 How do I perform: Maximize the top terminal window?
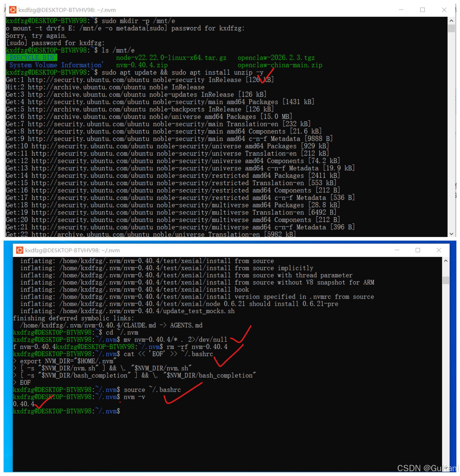click(423, 10)
